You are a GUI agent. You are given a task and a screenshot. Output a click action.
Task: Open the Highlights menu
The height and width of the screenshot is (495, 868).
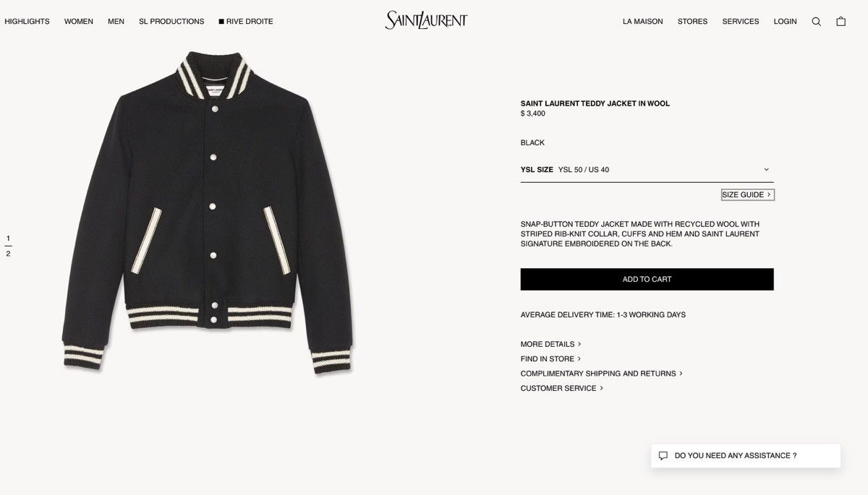(27, 22)
